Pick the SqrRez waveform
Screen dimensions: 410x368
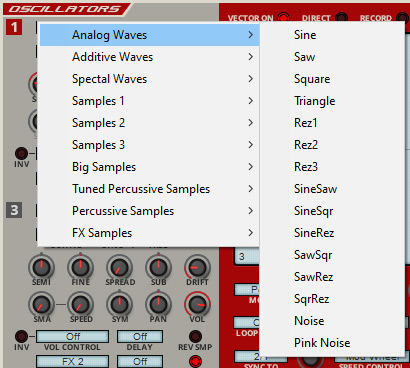[332, 299]
